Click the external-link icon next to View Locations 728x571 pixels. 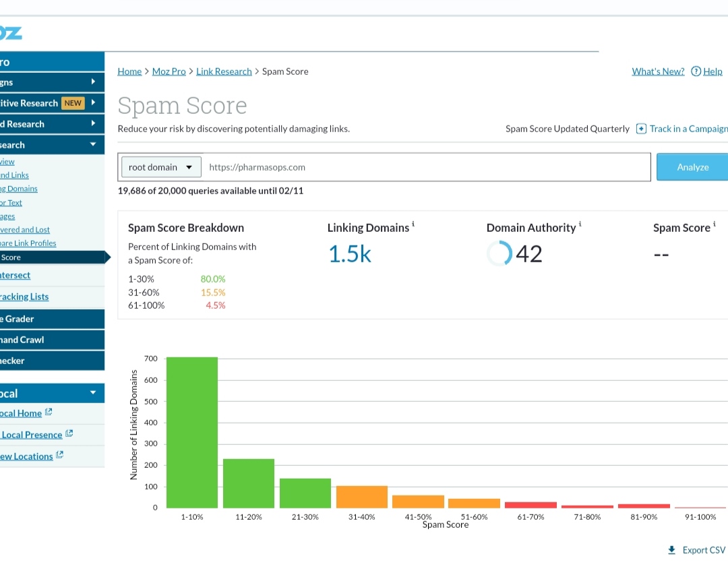pos(61,456)
